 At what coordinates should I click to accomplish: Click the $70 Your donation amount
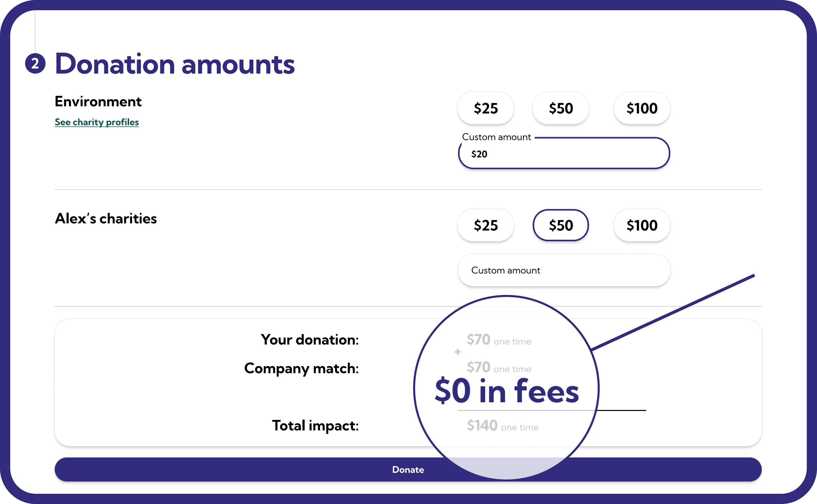coord(478,340)
